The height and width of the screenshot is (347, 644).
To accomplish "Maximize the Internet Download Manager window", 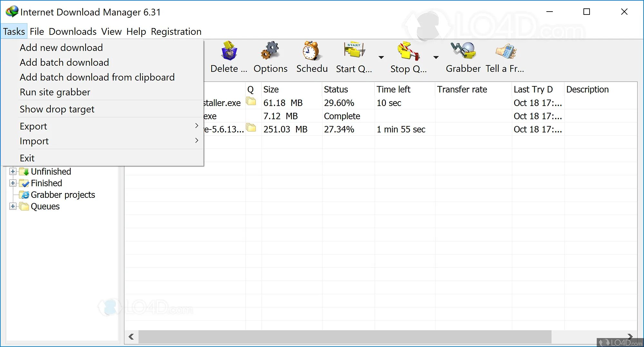I will click(x=587, y=12).
